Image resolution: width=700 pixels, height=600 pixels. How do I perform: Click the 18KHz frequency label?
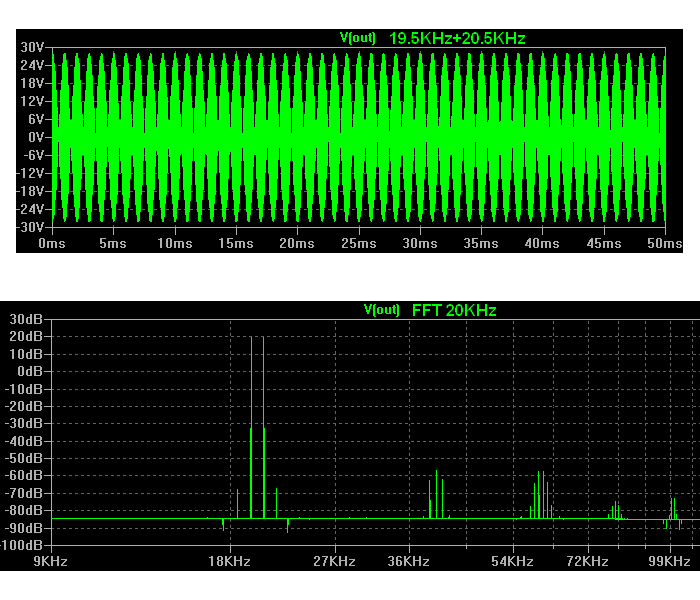pos(229,562)
